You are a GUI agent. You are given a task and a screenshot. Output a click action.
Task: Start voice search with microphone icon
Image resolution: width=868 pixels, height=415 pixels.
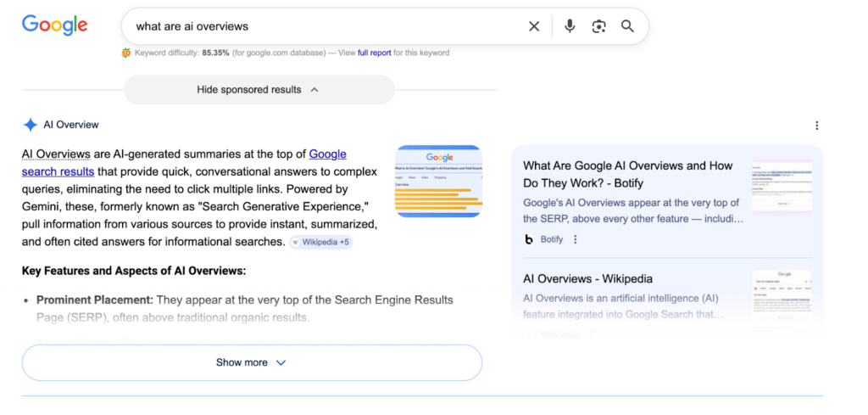pyautogui.click(x=570, y=26)
